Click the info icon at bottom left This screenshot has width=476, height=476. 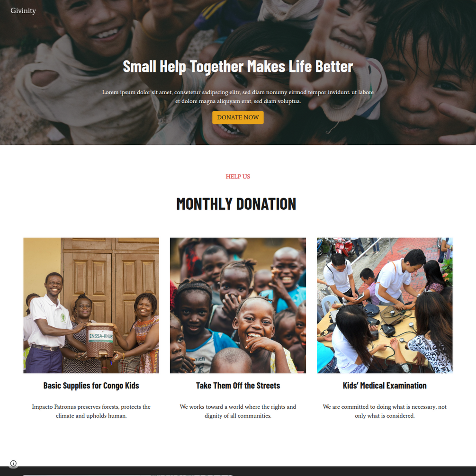pos(13,463)
